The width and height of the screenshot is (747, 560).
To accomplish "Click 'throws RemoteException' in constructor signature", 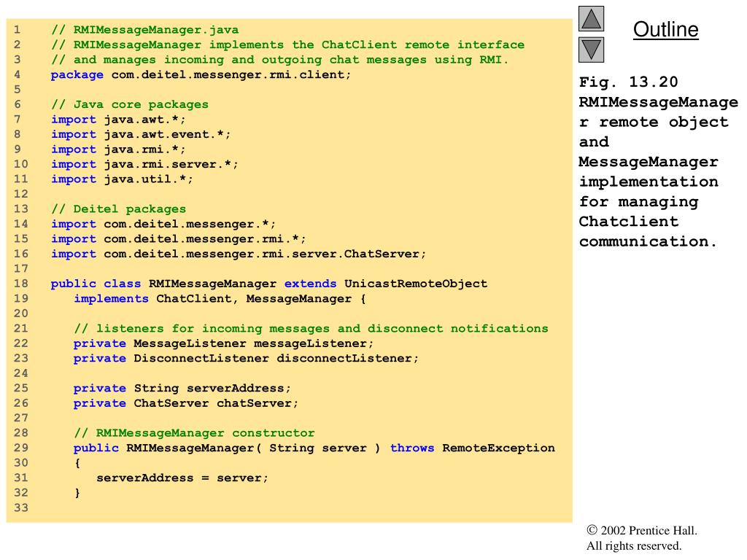I will point(473,448).
